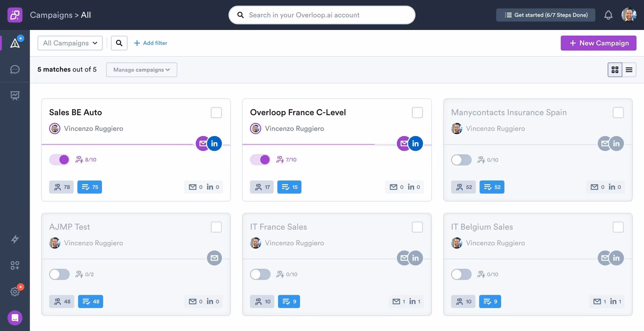Open the apps integrations grid sidebar icon
This screenshot has width=644, height=331.
point(15,265)
